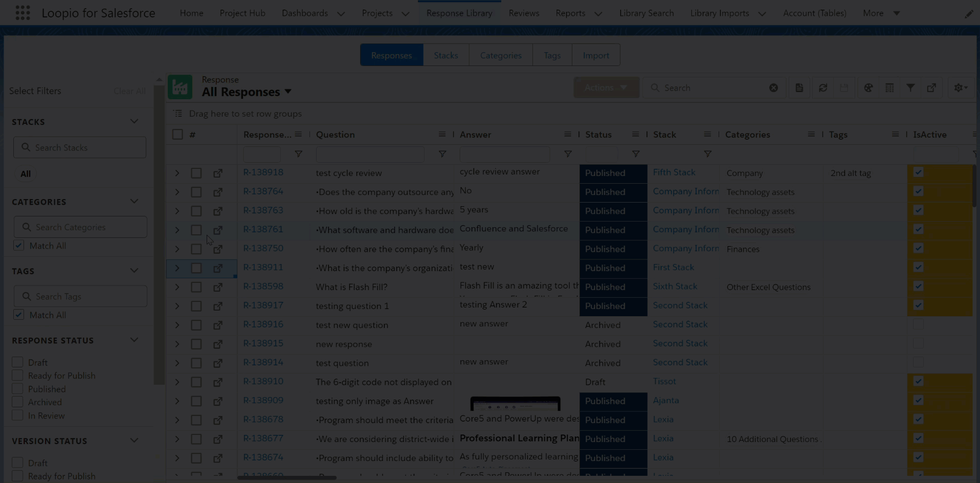The height and width of the screenshot is (483, 980).
Task: Select all rows with the header checkbox
Action: [x=177, y=135]
